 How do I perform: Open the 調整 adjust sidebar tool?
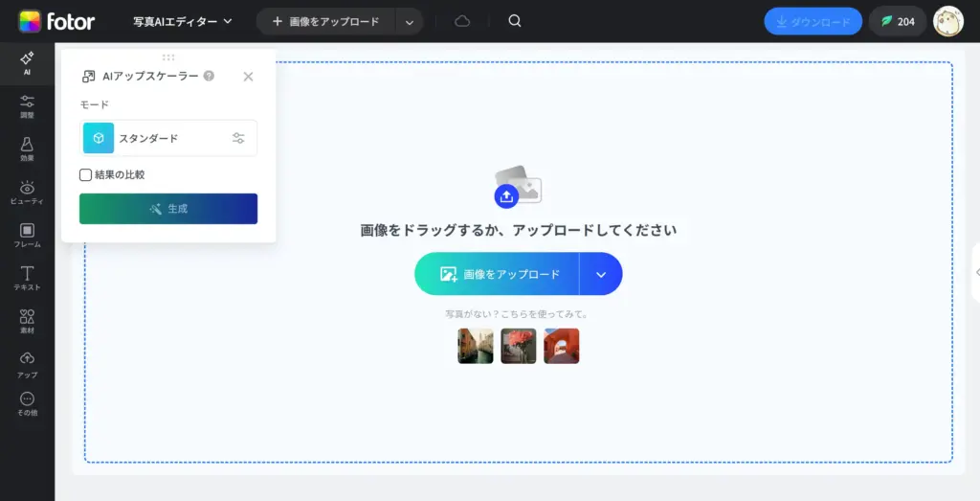[27, 106]
